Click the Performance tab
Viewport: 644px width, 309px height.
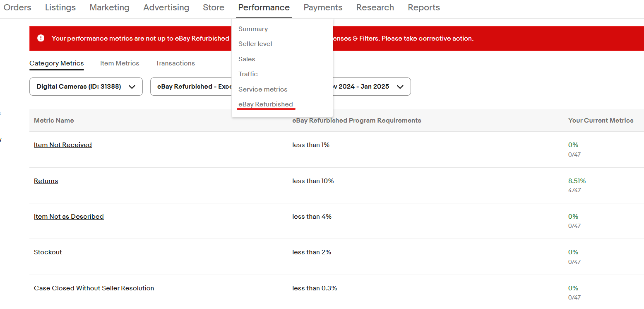pyautogui.click(x=264, y=7)
